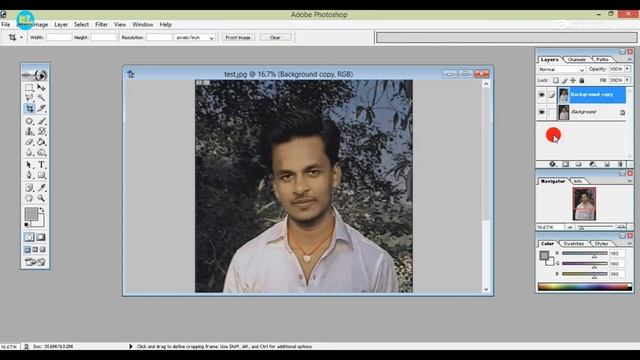This screenshot has height=360, width=640.
Task: Hide the Background copy layer
Action: point(542,95)
